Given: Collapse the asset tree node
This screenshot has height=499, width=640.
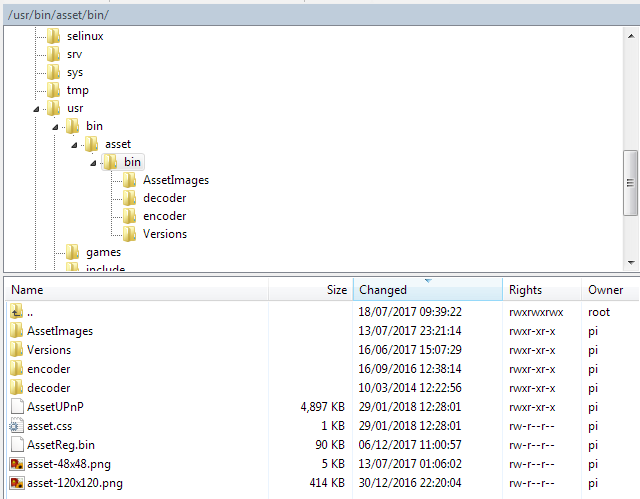Looking at the screenshot, I should pyautogui.click(x=75, y=144).
